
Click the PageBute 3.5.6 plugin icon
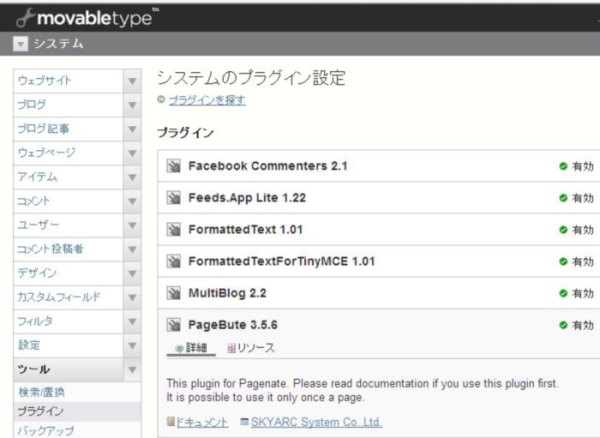pyautogui.click(x=174, y=325)
